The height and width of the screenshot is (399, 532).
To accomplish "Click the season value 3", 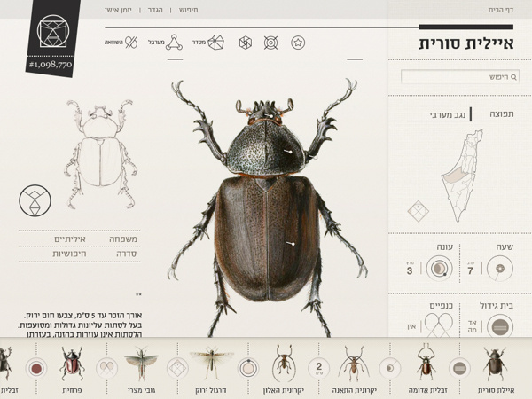I will 410,270.
